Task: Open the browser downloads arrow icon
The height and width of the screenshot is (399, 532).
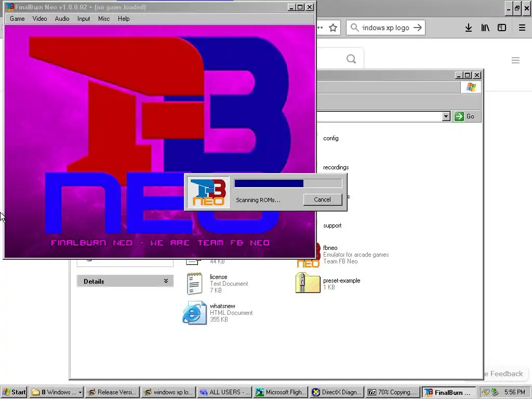Action: (469, 28)
